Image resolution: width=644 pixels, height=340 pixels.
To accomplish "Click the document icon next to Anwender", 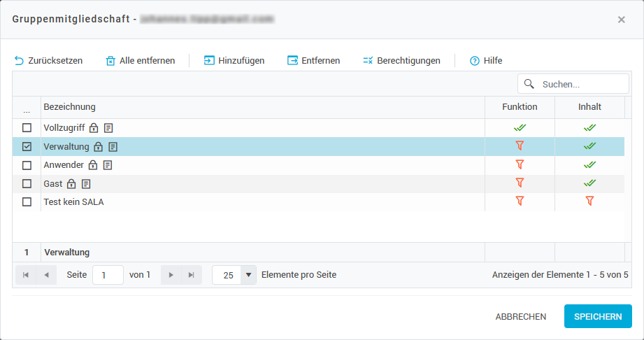I will (x=107, y=165).
